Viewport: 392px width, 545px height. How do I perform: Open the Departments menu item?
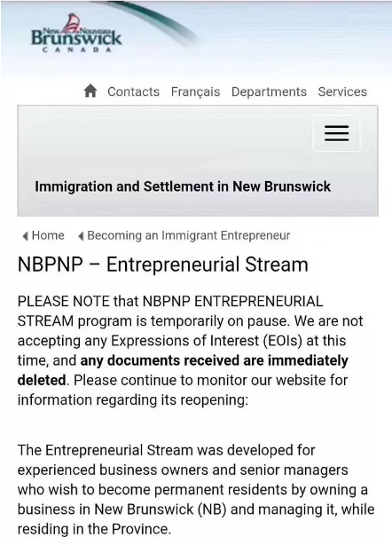click(x=269, y=91)
